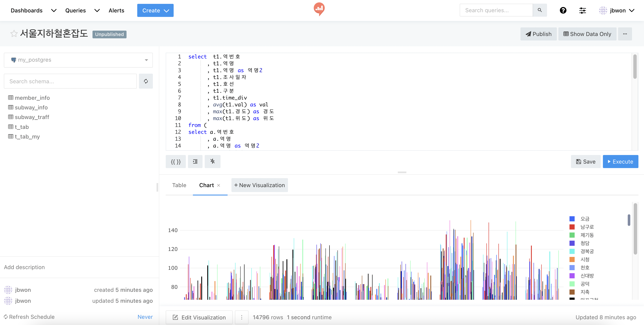Toggle the autocomplete lightning icon
This screenshot has height=325, width=644.
pyautogui.click(x=212, y=161)
